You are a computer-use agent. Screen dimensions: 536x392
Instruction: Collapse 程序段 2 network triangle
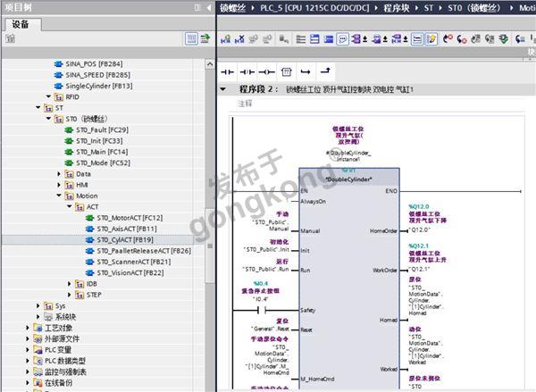223,89
